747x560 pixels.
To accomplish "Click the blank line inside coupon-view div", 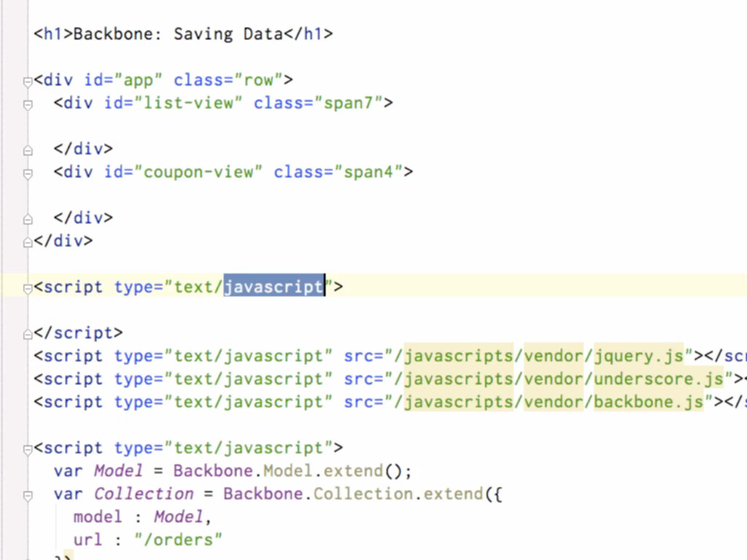I will [373, 195].
